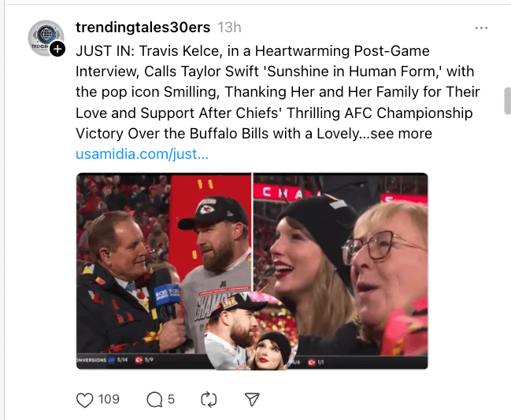This screenshot has height=420, width=511.
Task: View the 109 likes count
Action: 109,400
